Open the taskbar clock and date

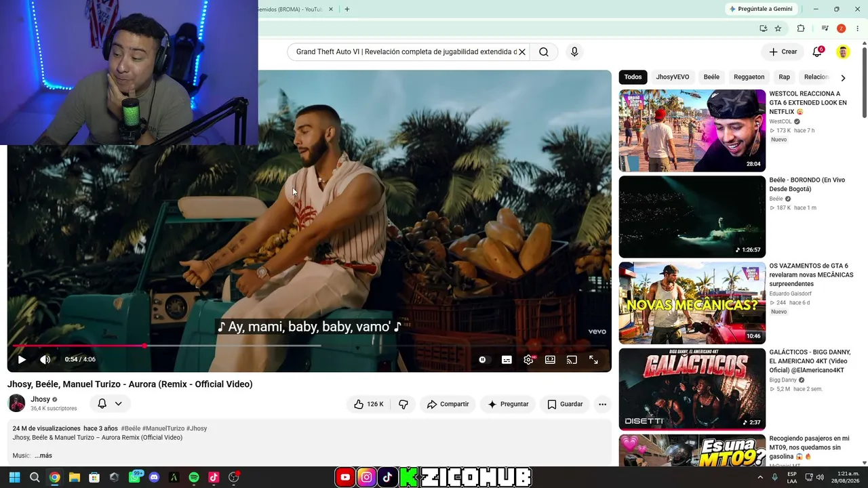pyautogui.click(x=845, y=477)
